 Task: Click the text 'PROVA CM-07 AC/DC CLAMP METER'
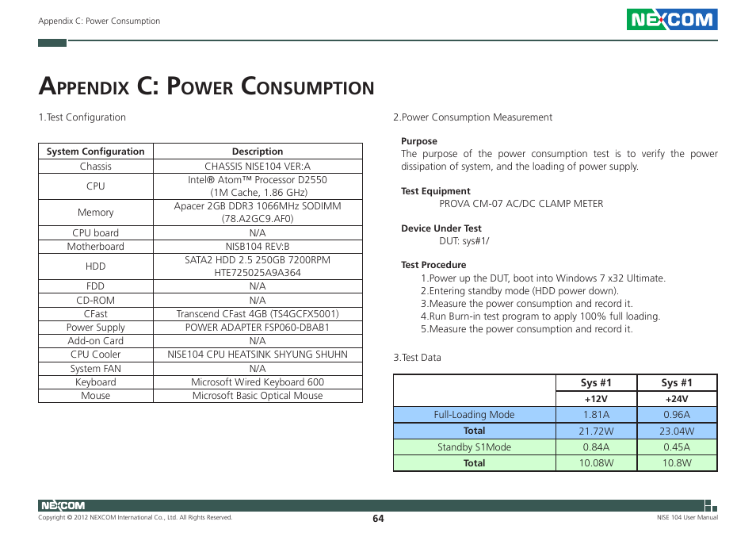(521, 204)
